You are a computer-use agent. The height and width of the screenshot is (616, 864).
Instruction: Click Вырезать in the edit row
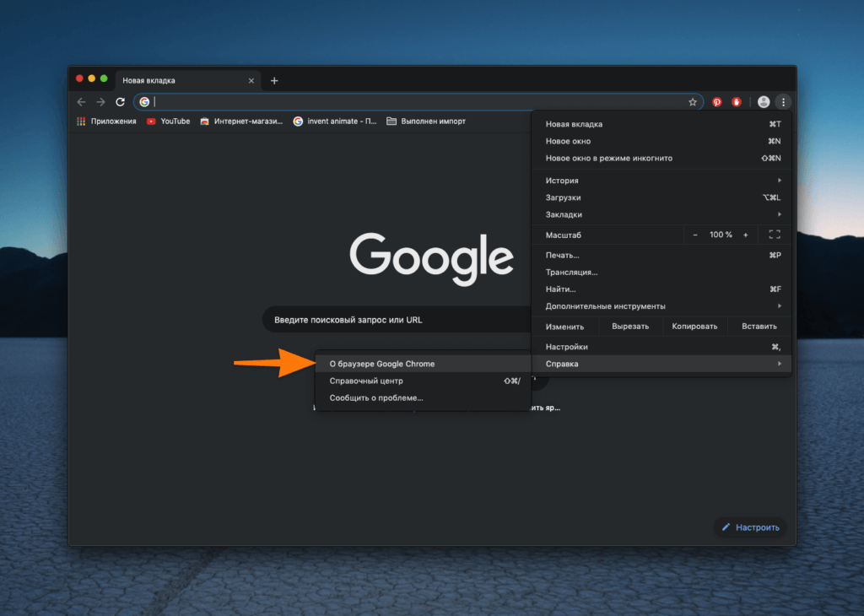coord(630,327)
